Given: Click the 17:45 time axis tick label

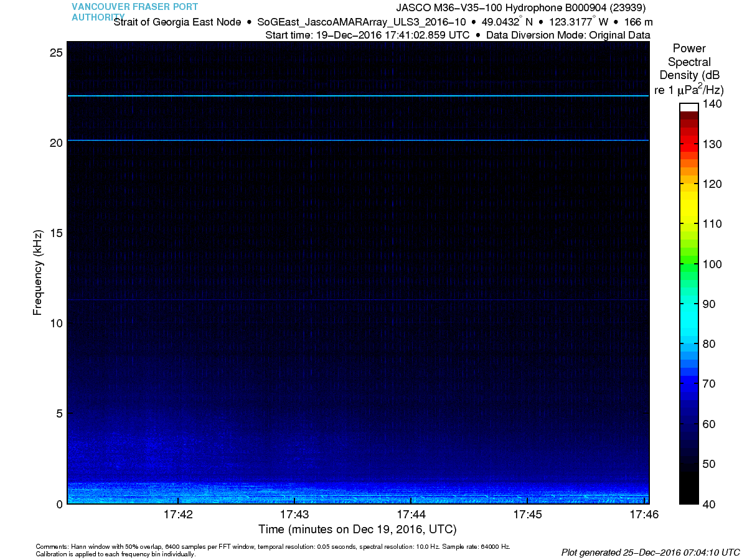Looking at the screenshot, I should click(x=527, y=515).
